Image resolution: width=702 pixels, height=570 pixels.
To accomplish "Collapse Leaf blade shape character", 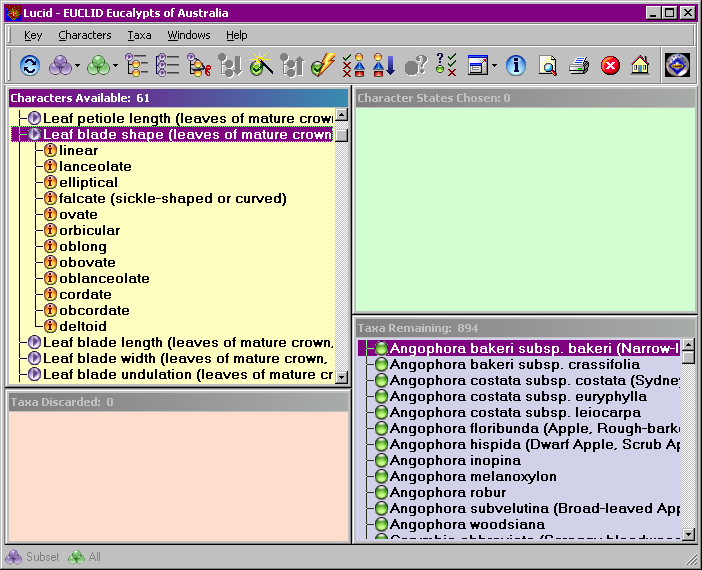I will [34, 134].
